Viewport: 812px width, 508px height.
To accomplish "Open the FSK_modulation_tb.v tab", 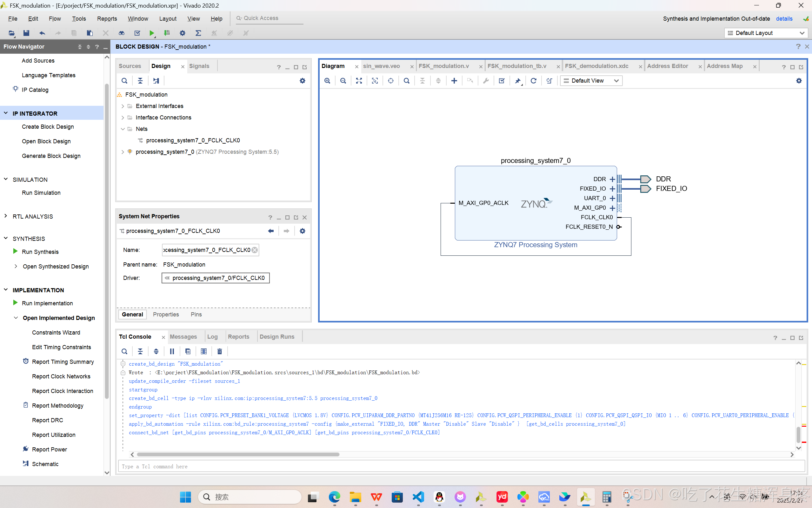I will pyautogui.click(x=516, y=66).
